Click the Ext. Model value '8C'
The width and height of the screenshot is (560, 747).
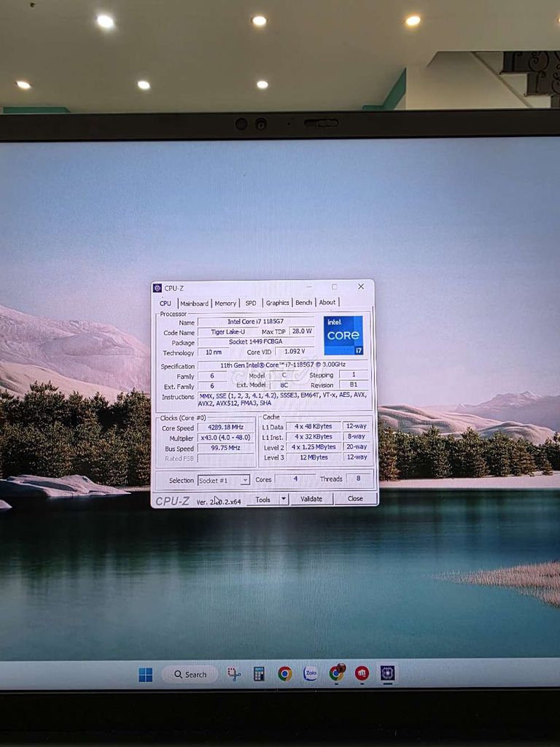(284, 385)
